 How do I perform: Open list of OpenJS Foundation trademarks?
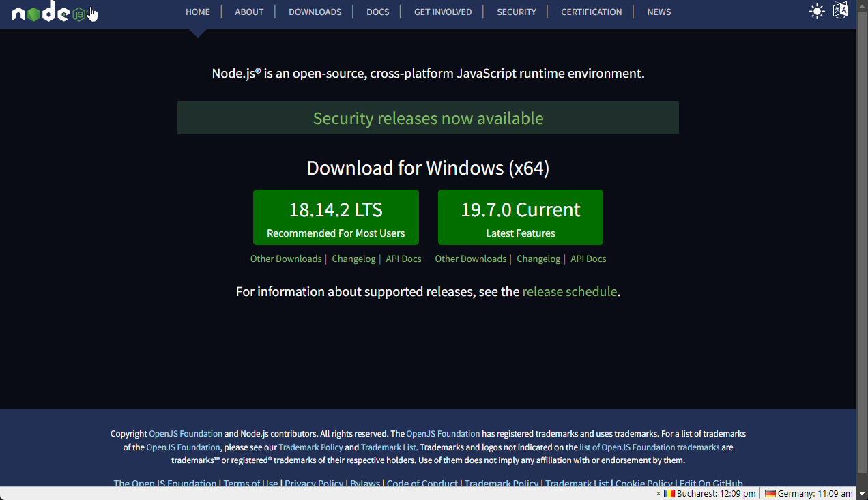click(x=650, y=447)
